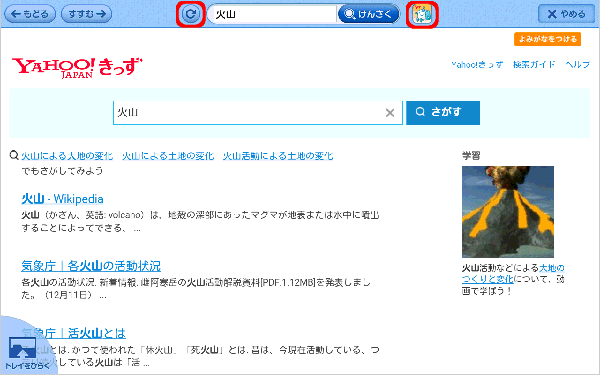The width and height of the screenshot is (600, 375).
Task: Open the kids home icon beside search
Action: coord(422,14)
